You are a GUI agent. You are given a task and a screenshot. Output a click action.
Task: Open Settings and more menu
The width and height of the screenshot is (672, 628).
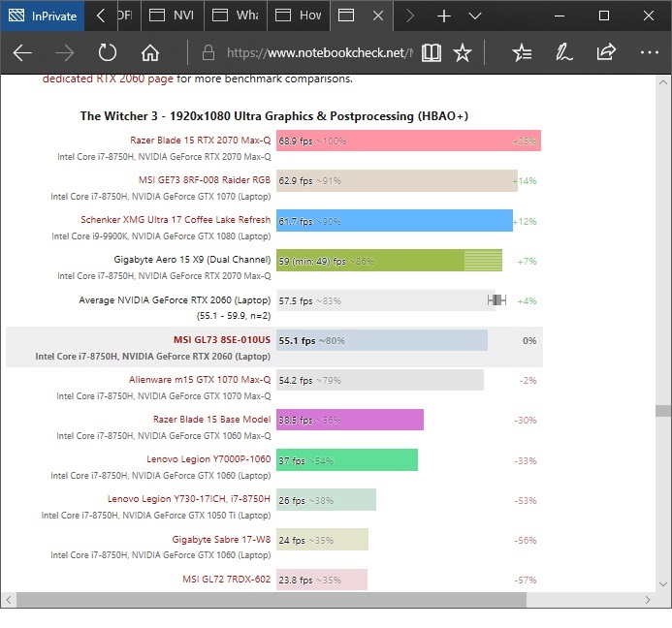(x=649, y=52)
